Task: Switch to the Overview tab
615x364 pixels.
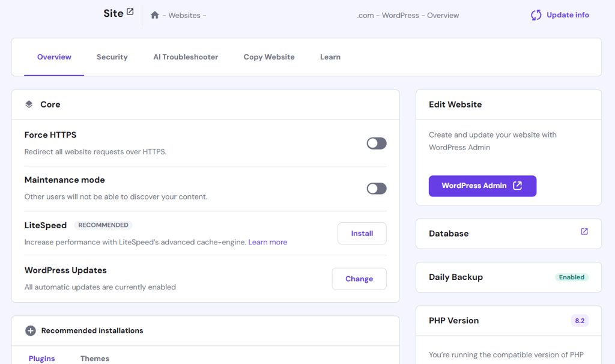Action: click(54, 57)
